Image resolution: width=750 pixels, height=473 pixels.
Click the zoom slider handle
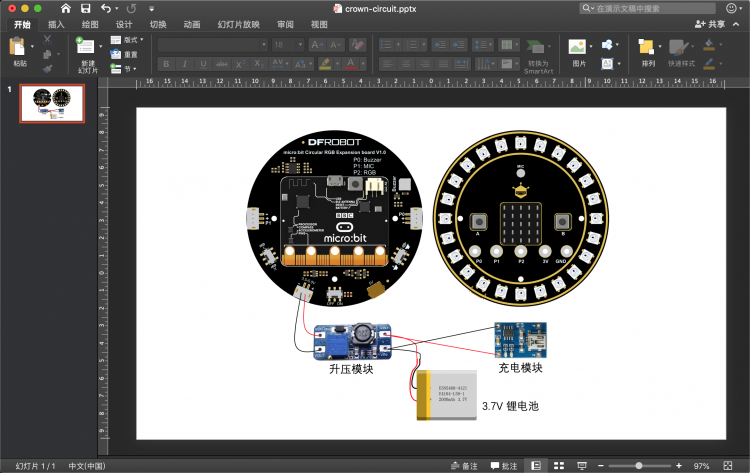pyautogui.click(x=639, y=465)
